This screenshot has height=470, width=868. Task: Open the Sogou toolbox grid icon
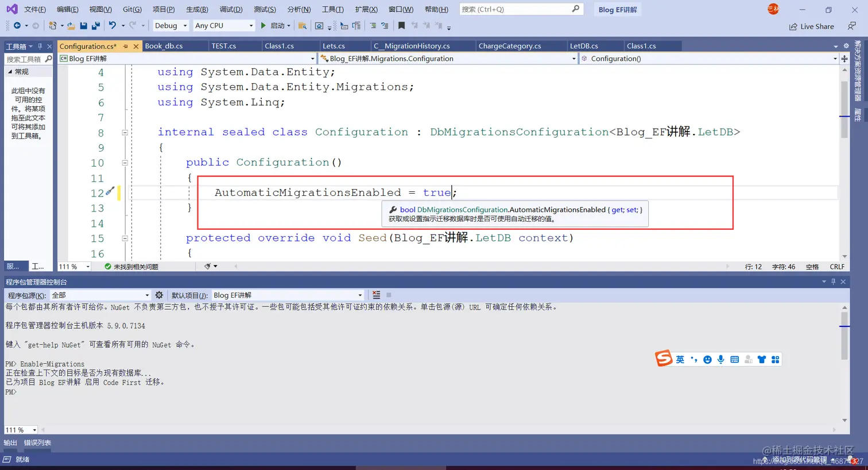pyautogui.click(x=776, y=360)
